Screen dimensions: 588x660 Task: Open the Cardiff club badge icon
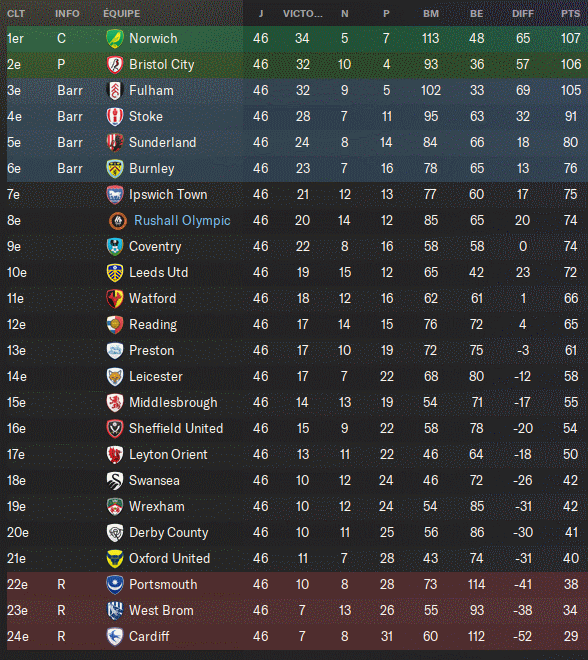[x=114, y=636]
